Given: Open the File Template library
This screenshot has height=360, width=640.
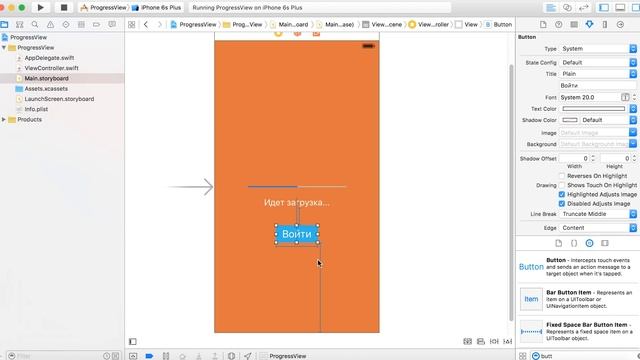Looking at the screenshot, I should click(x=559, y=243).
